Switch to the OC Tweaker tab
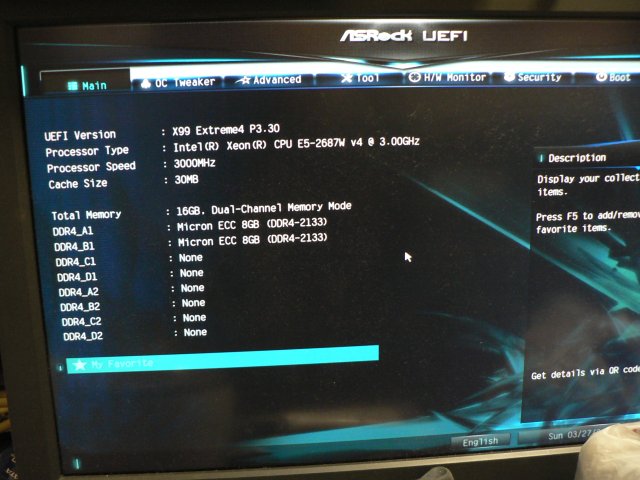Image resolution: width=640 pixels, height=480 pixels. pyautogui.click(x=178, y=82)
